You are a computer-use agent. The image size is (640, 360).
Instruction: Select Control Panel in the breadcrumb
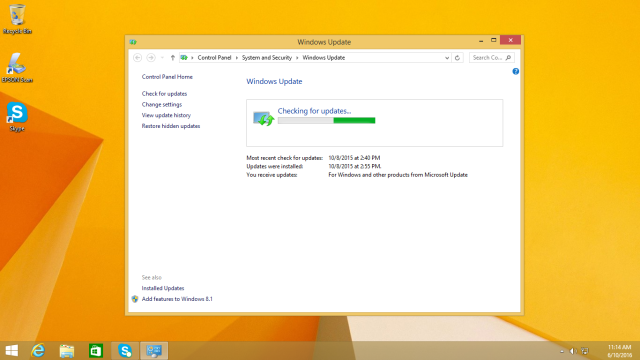click(x=214, y=58)
